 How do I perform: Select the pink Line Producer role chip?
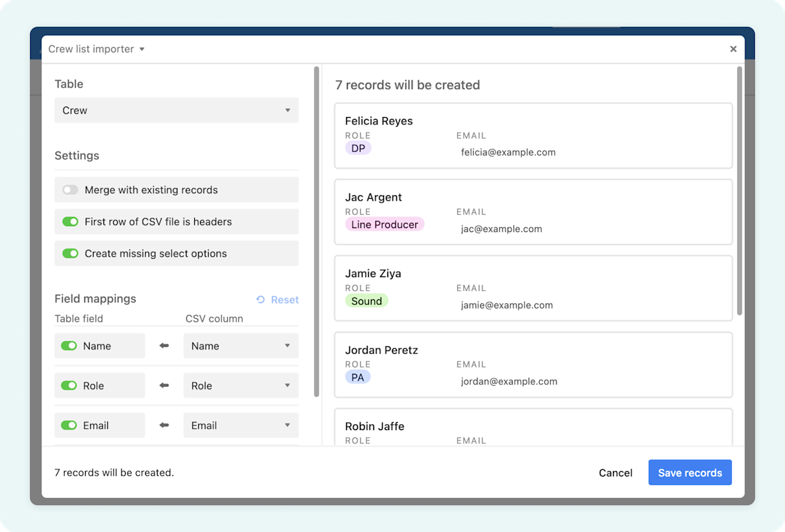385,224
